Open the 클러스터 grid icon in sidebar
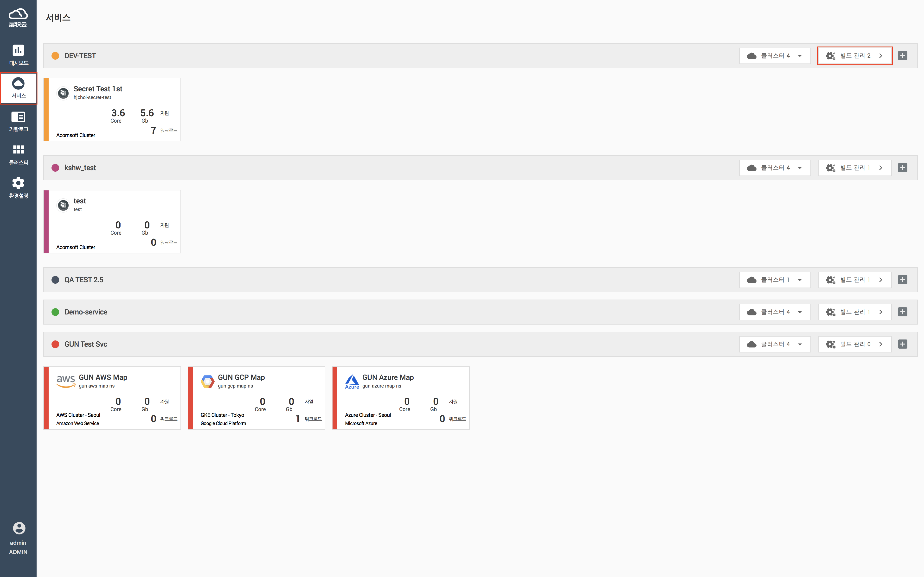The image size is (924, 577). (x=18, y=150)
